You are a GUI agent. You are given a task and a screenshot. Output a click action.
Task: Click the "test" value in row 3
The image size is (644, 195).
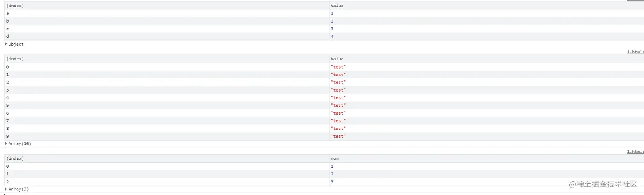[x=338, y=90]
